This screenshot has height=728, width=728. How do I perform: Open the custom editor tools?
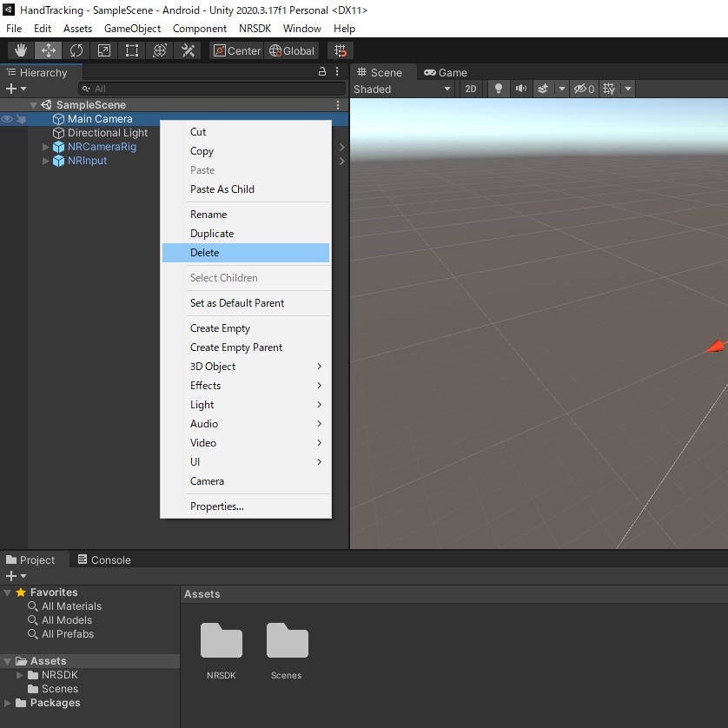click(x=188, y=50)
